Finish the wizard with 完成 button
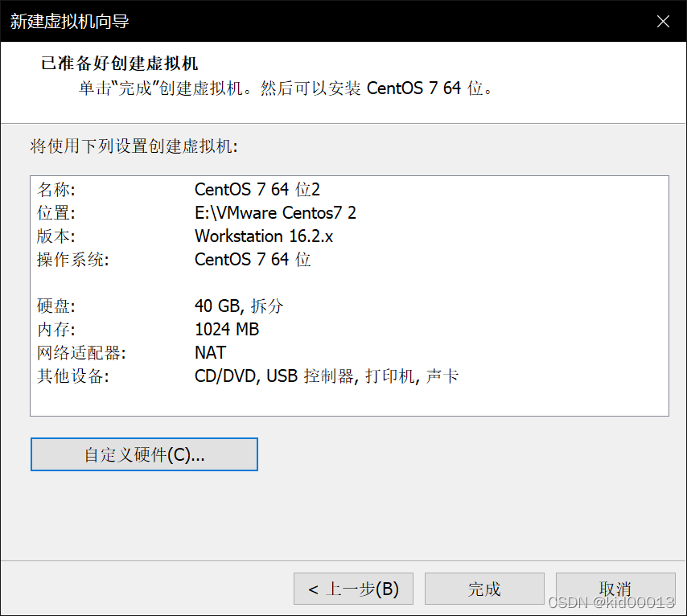 [484, 589]
